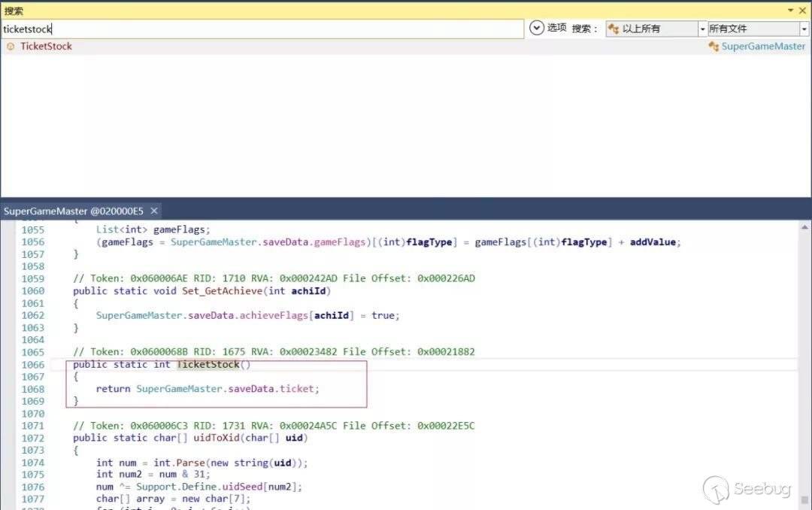
Task: Click the type icon in 以上所有 combo box
Action: point(614,29)
